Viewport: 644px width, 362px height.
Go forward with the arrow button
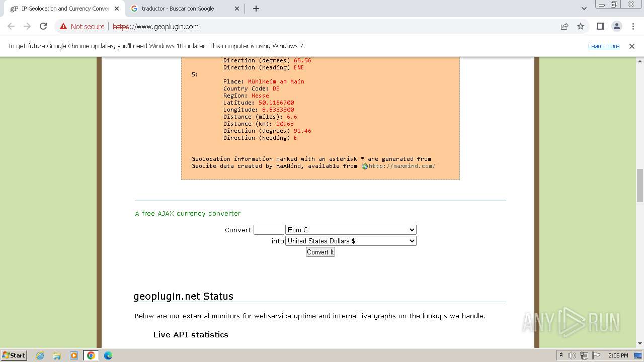(x=27, y=27)
